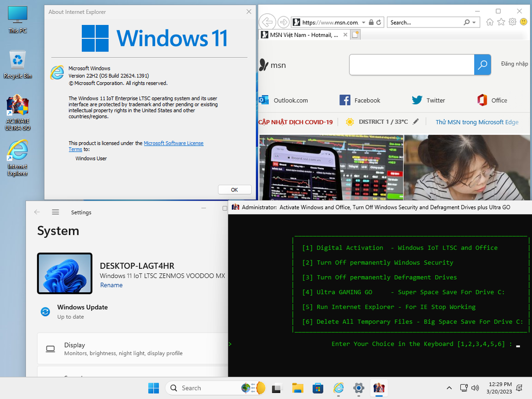532x399 pixels.
Task: Open the Twitter shortcut on MSN
Action: pyautogui.click(x=428, y=100)
